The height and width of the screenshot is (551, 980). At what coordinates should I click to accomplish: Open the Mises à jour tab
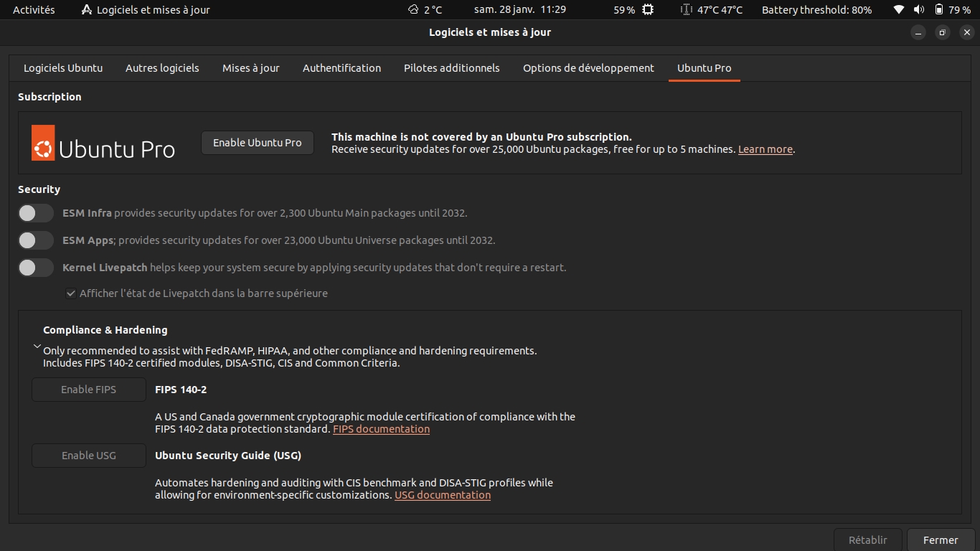(x=250, y=68)
